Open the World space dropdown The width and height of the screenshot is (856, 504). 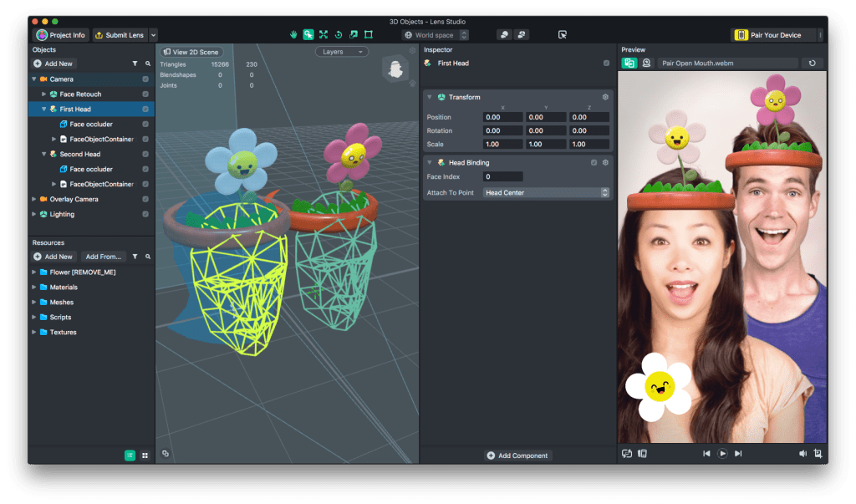(x=435, y=35)
